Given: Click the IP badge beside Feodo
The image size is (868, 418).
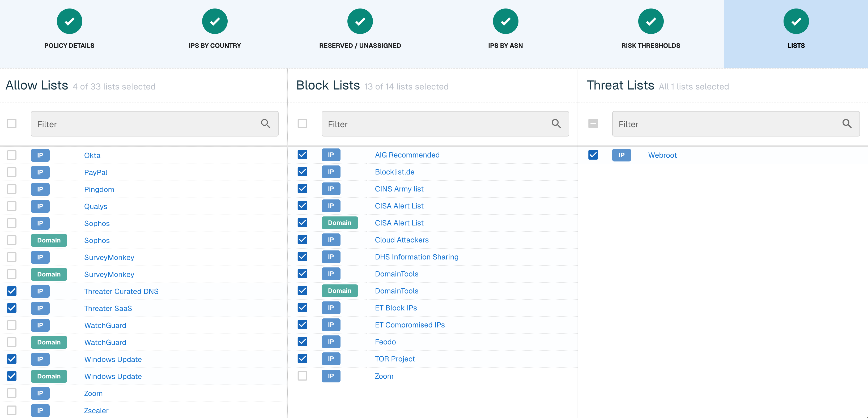Looking at the screenshot, I should coord(331,342).
